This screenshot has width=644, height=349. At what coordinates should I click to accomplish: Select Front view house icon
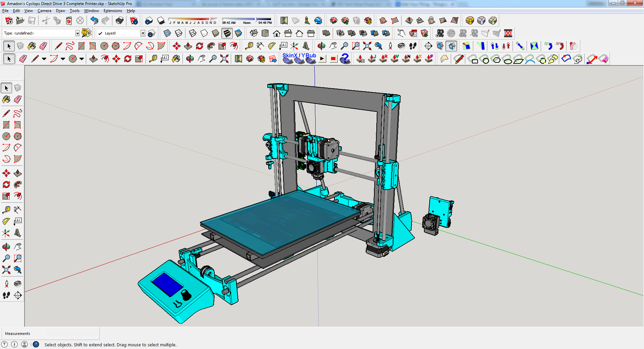click(x=277, y=33)
